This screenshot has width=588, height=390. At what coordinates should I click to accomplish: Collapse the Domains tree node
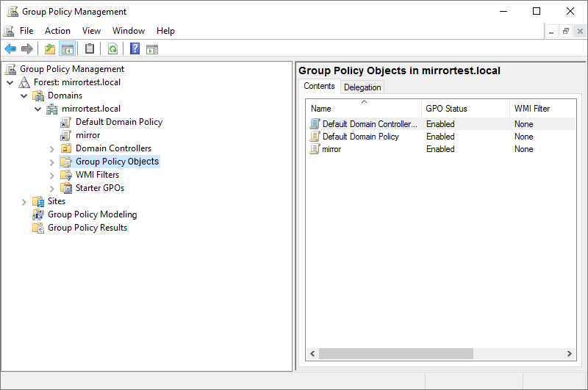coord(24,95)
